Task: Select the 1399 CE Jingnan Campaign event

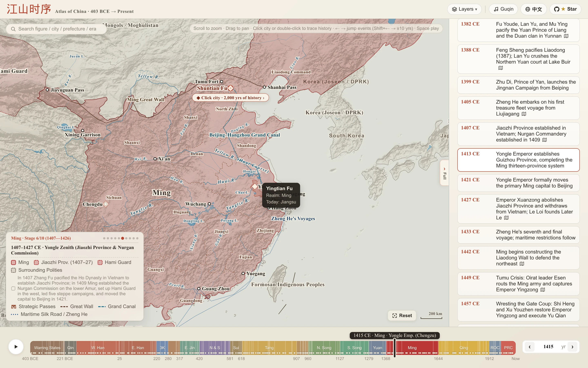Action: (x=518, y=85)
